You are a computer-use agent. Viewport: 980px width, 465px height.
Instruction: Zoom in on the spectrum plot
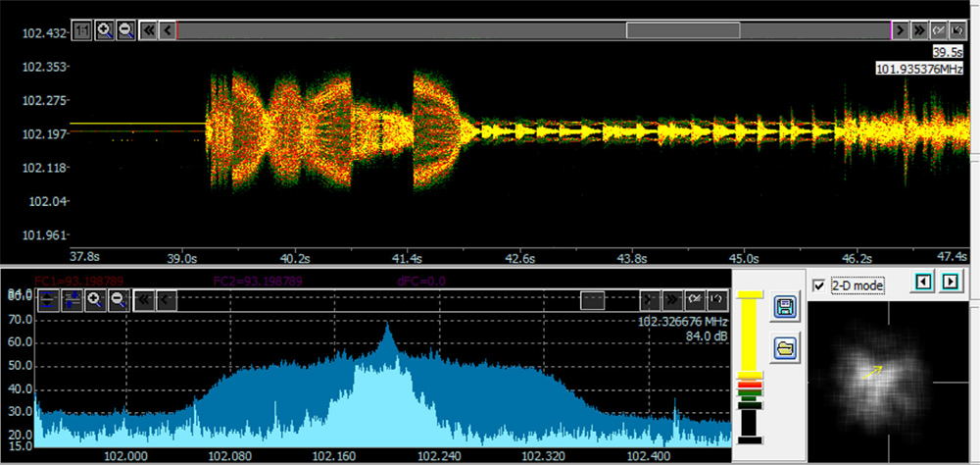[x=96, y=301]
